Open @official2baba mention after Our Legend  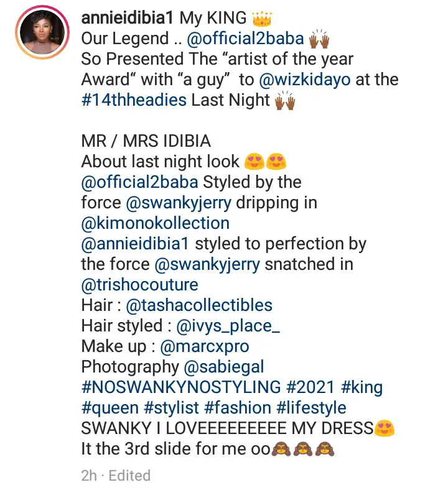tap(245, 39)
